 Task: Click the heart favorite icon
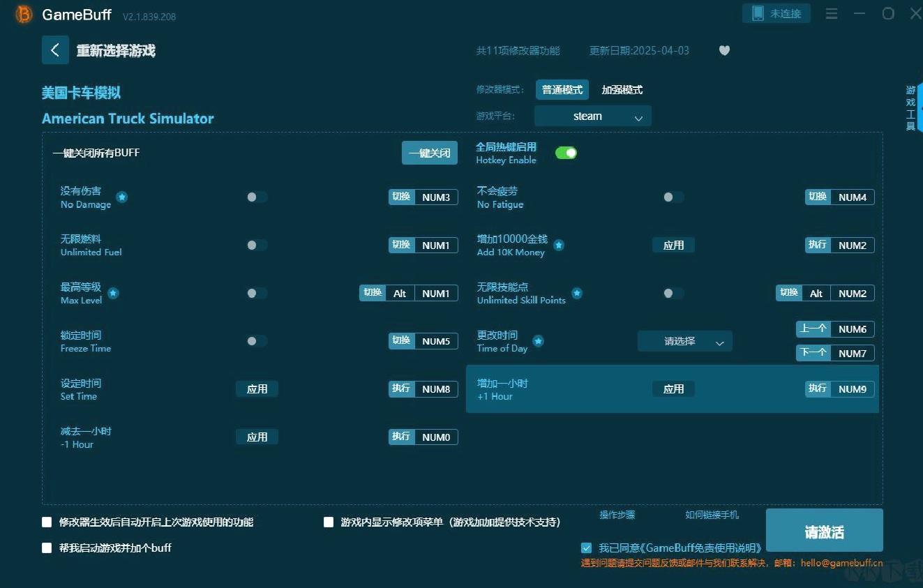[x=724, y=50]
